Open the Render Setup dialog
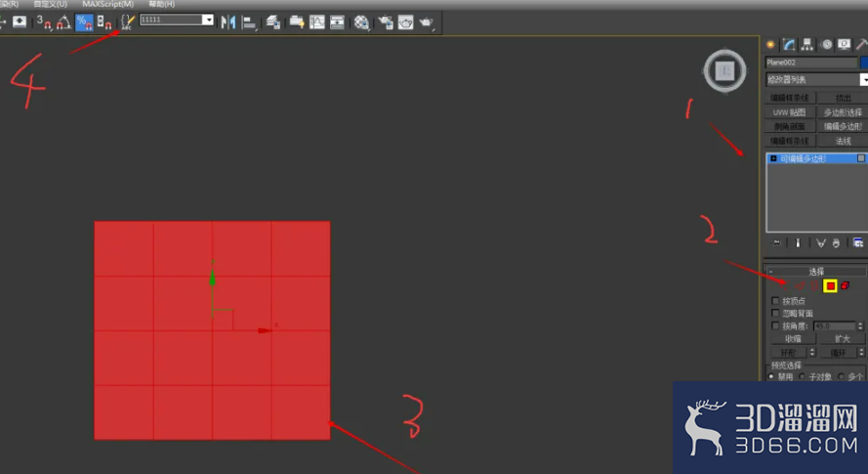 point(386,22)
